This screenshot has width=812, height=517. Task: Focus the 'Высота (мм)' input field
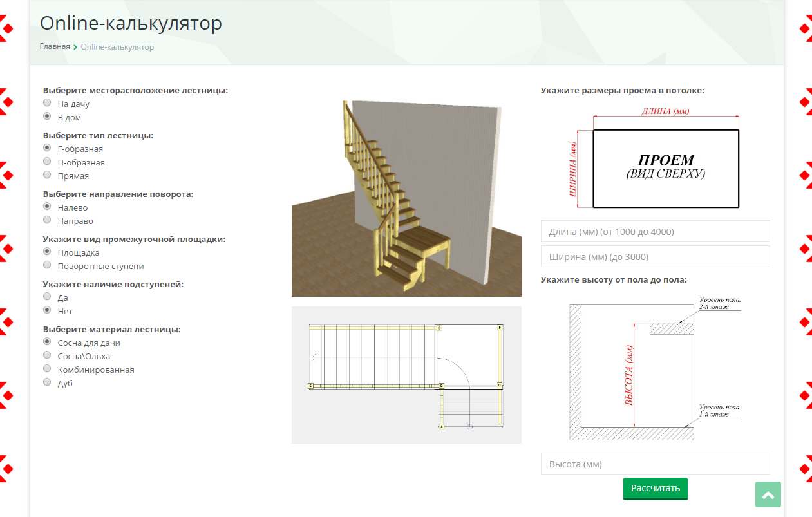point(656,464)
